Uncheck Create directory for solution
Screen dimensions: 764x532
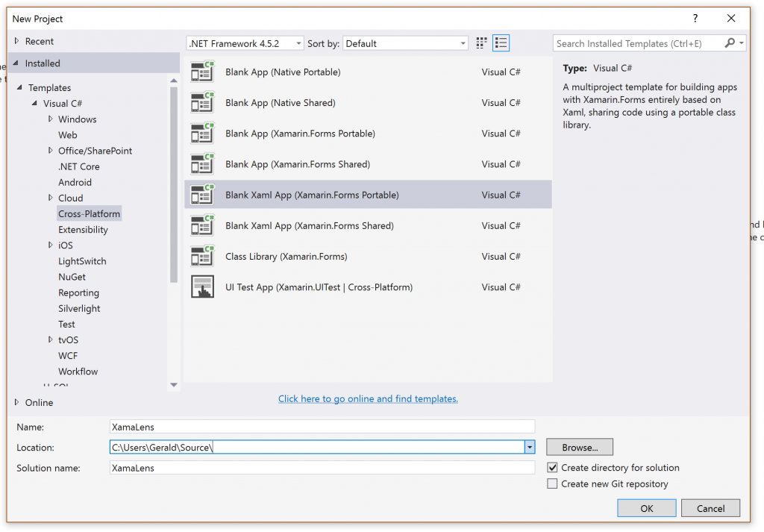pyautogui.click(x=552, y=468)
